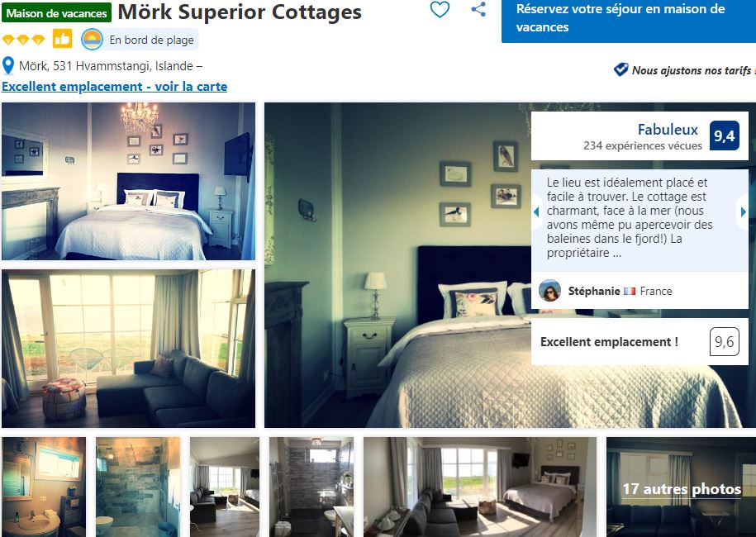The width and height of the screenshot is (756, 537).
Task: Open the bathroom sink thumbnail
Action: tap(44, 487)
